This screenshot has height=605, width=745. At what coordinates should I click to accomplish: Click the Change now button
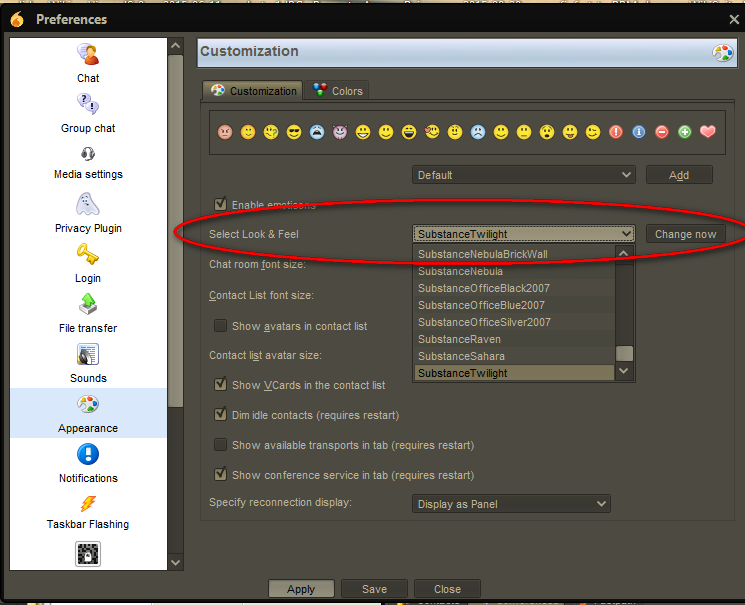(x=685, y=234)
